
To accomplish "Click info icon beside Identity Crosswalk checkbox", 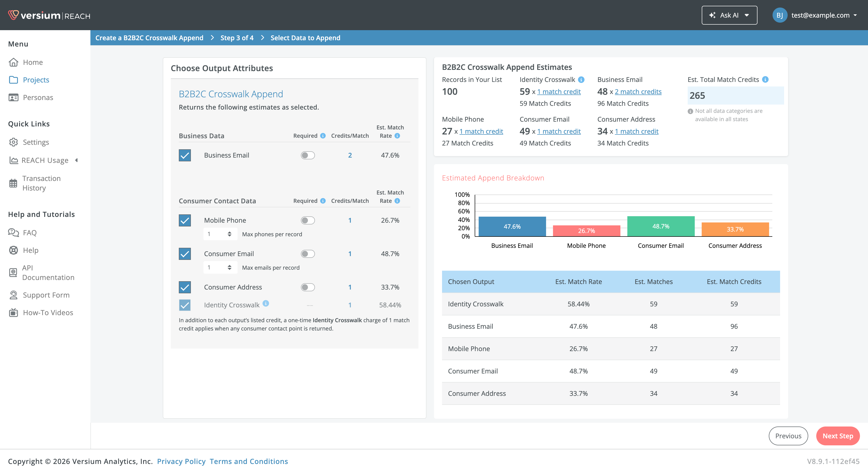I will (x=266, y=303).
